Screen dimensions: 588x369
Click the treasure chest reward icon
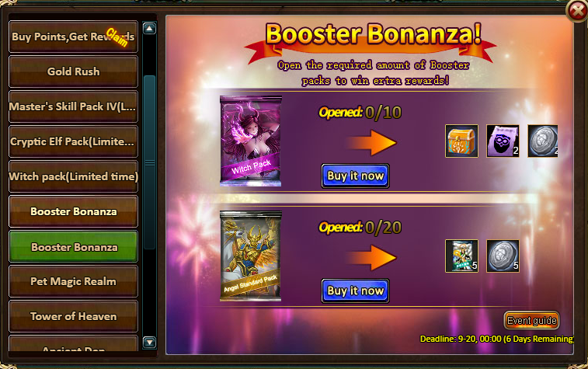click(x=461, y=141)
